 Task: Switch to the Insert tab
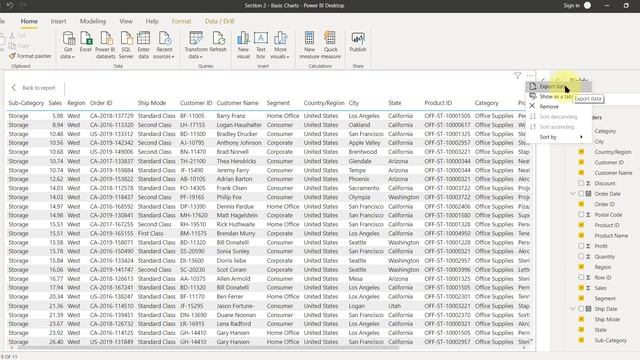click(58, 21)
